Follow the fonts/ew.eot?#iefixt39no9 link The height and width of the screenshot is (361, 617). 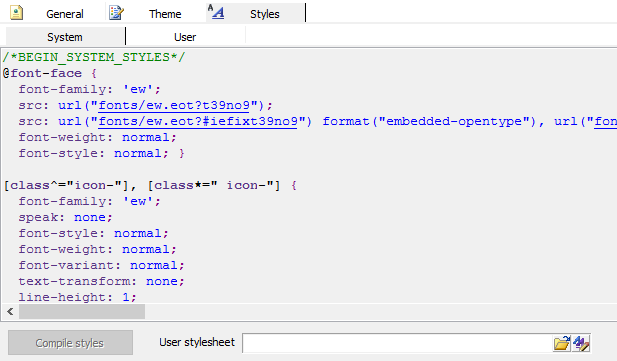(198, 122)
